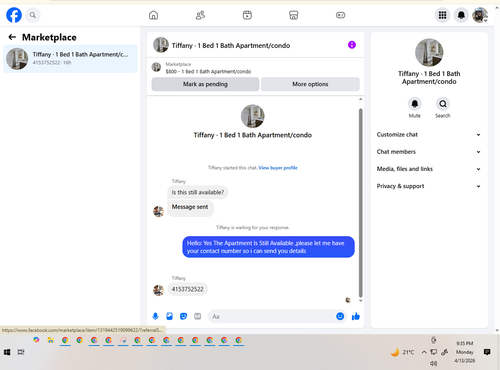Expand the Chat members section
Screen dimensions: 500x370
[429, 152]
